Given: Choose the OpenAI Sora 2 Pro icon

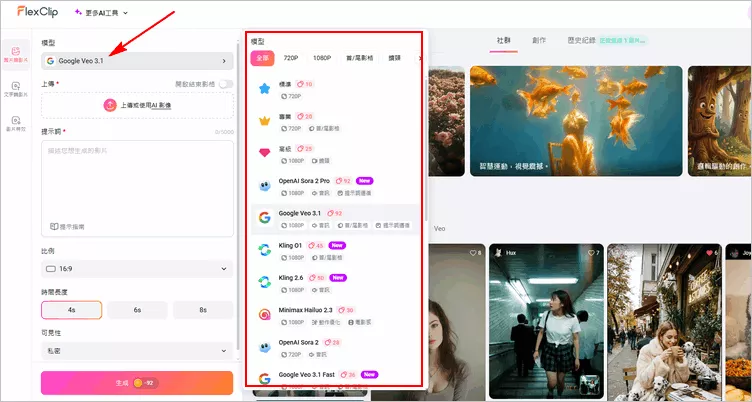Looking at the screenshot, I should pos(264,186).
